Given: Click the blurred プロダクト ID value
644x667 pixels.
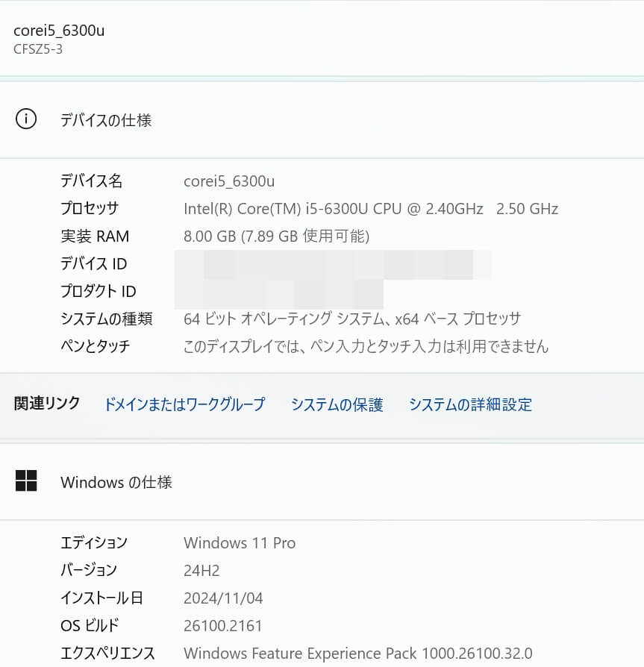Looking at the screenshot, I should point(279,294).
